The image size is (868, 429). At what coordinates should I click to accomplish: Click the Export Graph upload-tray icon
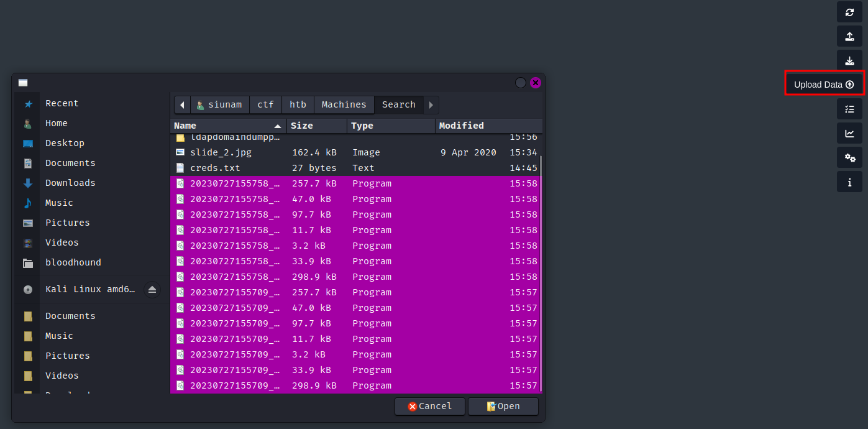click(849, 37)
